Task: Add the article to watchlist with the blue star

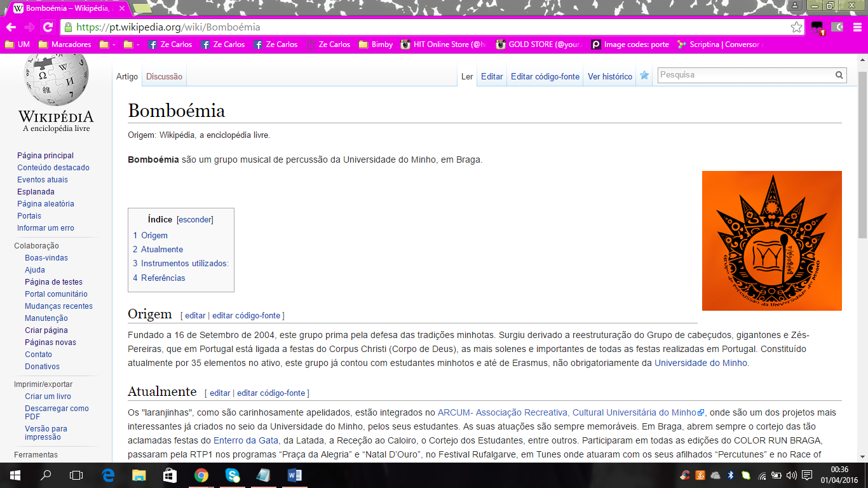Action: coord(644,76)
